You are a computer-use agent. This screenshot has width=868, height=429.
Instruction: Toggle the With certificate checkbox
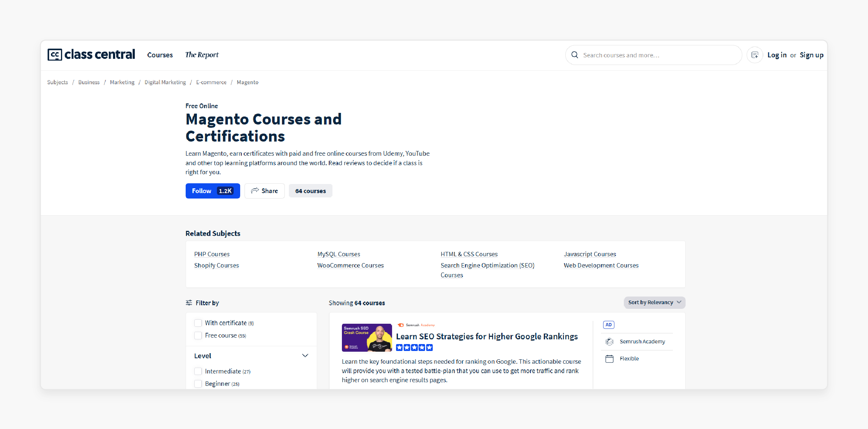tap(198, 323)
